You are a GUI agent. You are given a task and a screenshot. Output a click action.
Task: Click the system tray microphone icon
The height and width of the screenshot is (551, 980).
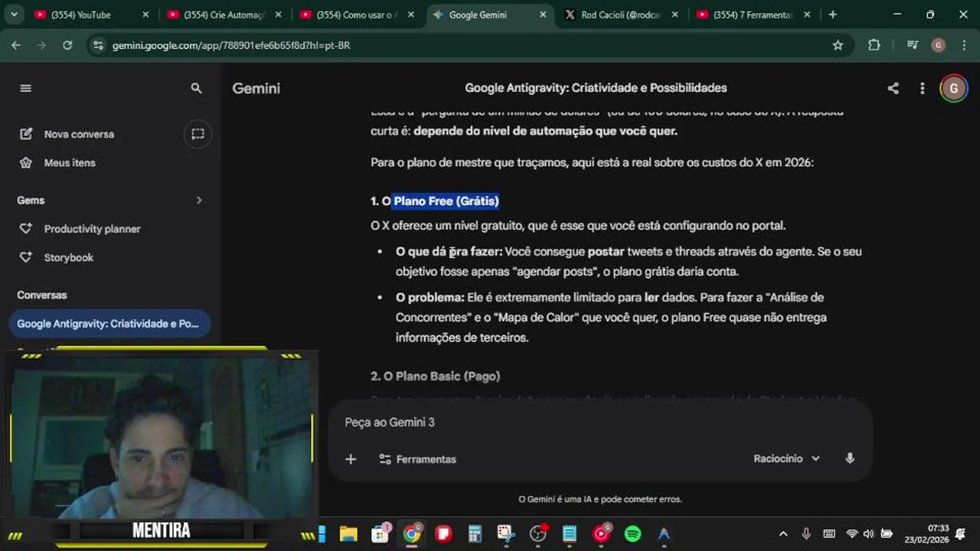[806, 533]
